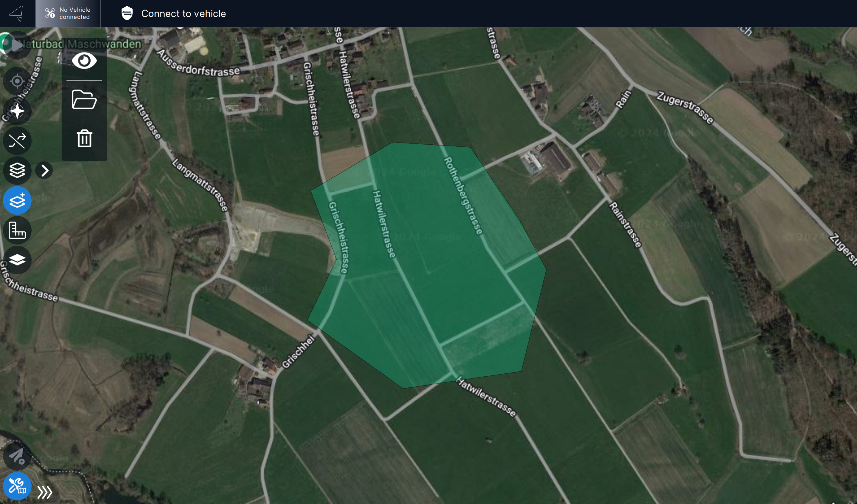Open the solid map layers icon
Viewport: 857px width, 504px height.
[17, 260]
